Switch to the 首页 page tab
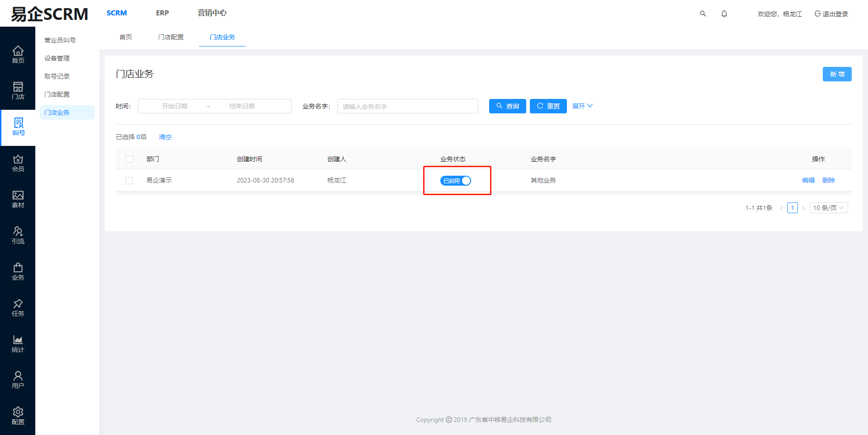 point(126,37)
